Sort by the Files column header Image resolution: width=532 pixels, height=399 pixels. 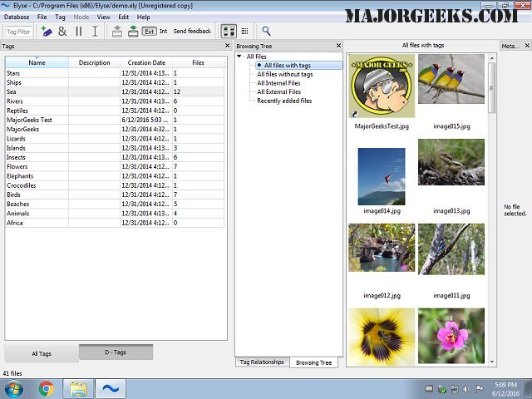(x=198, y=62)
